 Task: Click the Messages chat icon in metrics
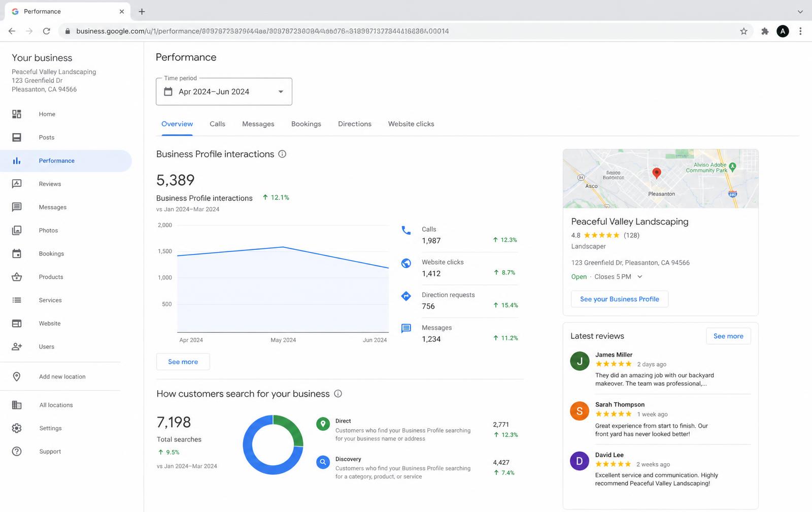(406, 329)
